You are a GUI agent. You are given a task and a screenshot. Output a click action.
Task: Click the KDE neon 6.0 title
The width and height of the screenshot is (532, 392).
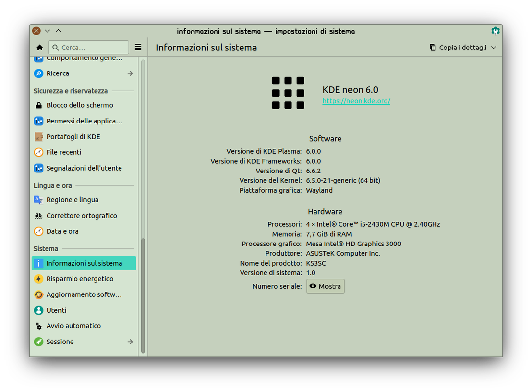tap(350, 90)
